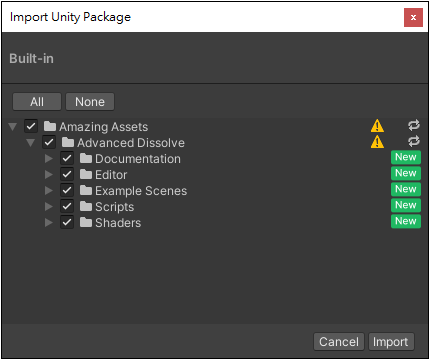Expand the Shaders folder arrow

click(x=49, y=222)
